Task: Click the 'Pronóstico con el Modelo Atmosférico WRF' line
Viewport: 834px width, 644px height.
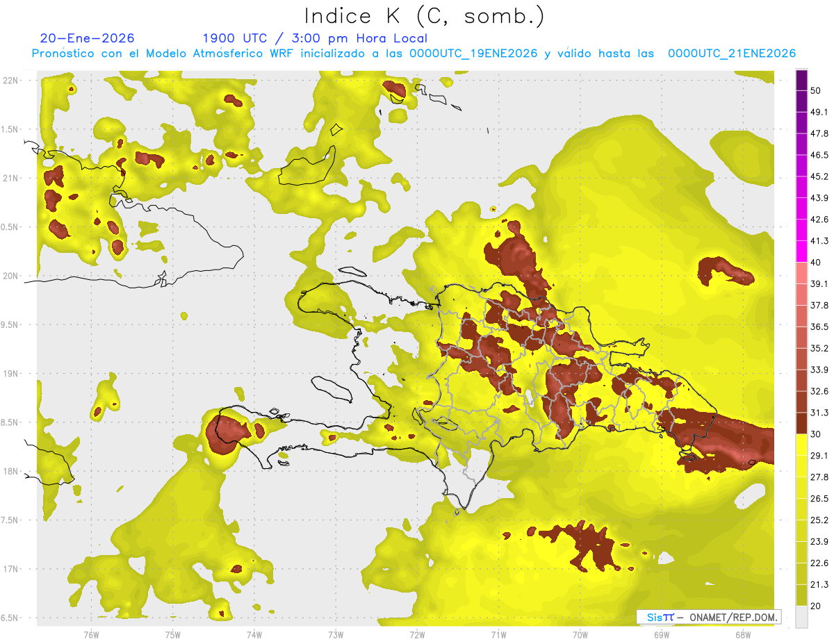Action: pos(414,53)
